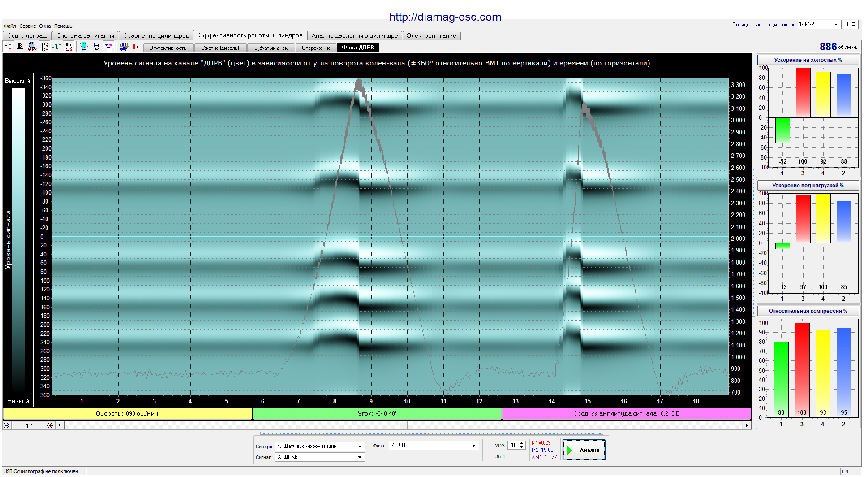Viewport: 868px width, 477px height.
Task: Click the zero-level offset icon in toolbar
Action: 8,47
